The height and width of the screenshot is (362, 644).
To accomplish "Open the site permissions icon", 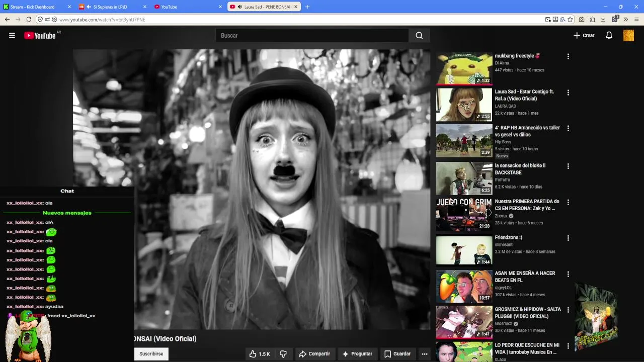I will coord(47,20).
